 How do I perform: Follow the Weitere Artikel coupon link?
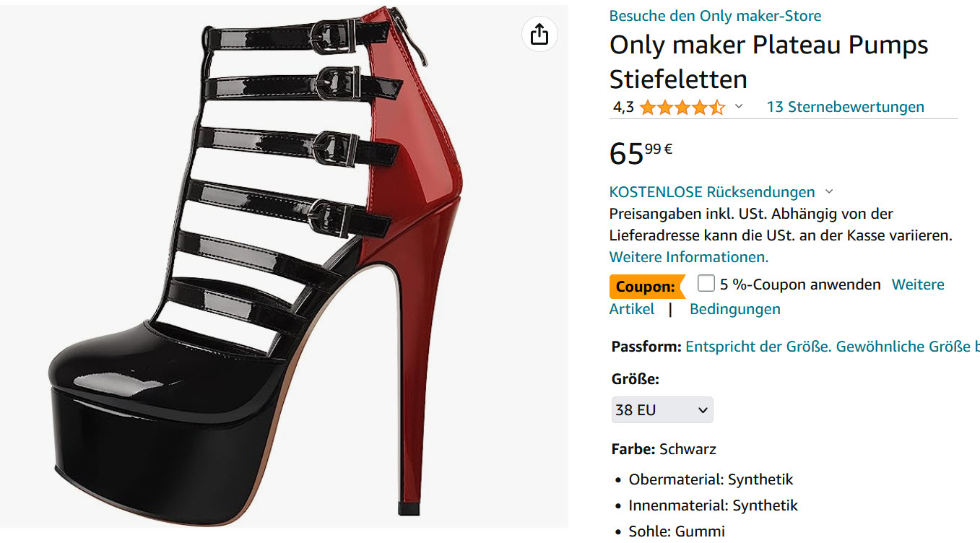pos(917,284)
